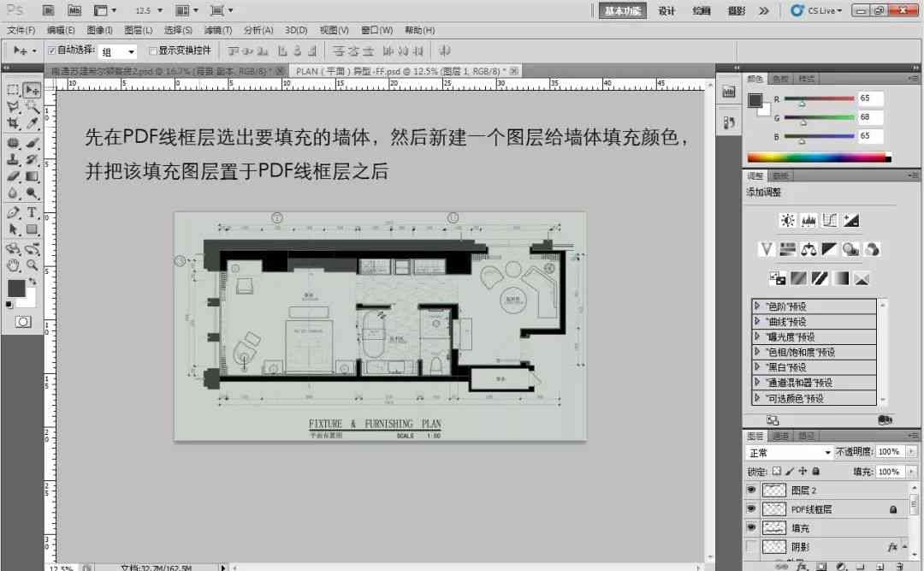Open the 图像(I) menu
The image size is (924, 571).
pos(99,30)
